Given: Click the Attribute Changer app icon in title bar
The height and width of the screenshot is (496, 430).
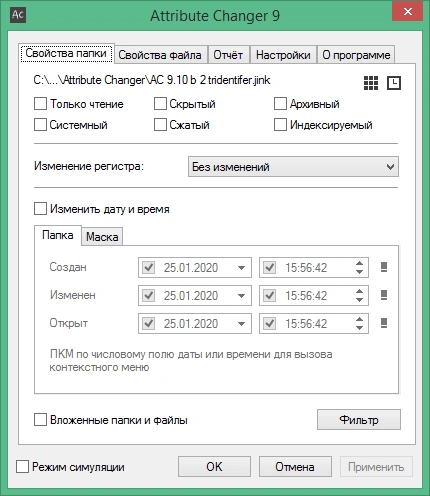Looking at the screenshot, I should 18,15.
